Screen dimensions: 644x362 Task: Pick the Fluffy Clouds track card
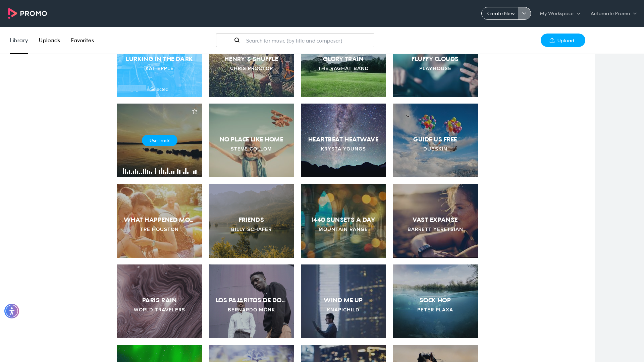(435, 75)
